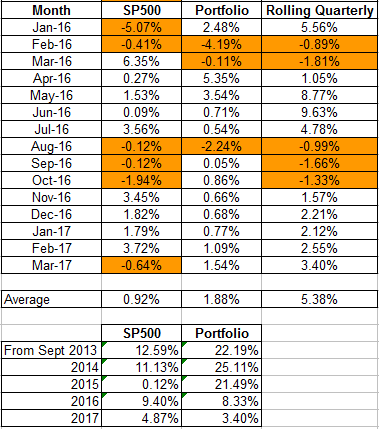
Task: Select the Oct-16 Rolling Quarterly cell -1.33%
Action: pos(320,180)
